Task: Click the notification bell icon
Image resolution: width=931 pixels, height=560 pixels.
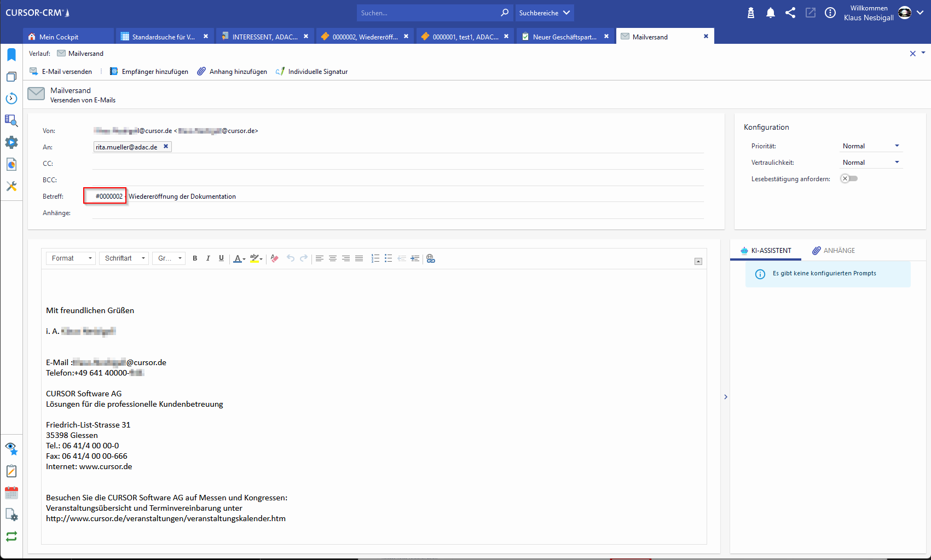Action: pos(771,13)
